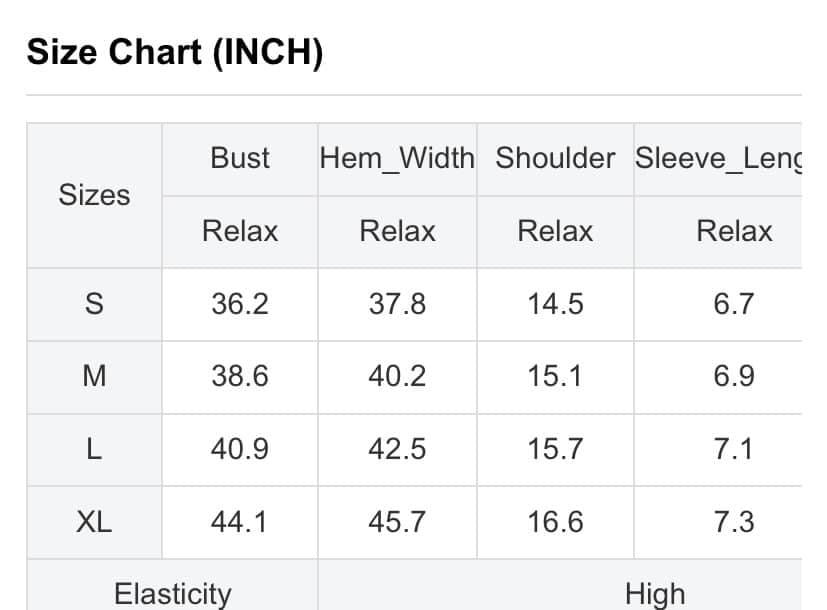
Task: Select the M size row label
Action: click(94, 377)
